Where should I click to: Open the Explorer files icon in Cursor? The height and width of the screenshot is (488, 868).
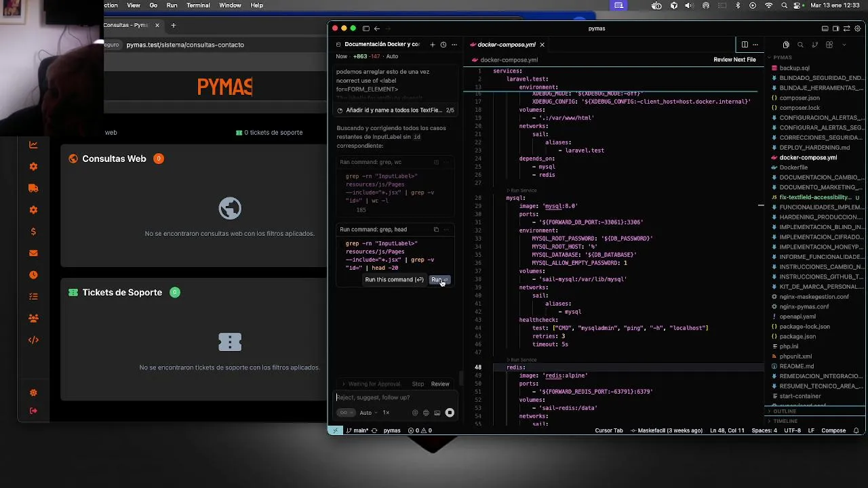pyautogui.click(x=786, y=45)
